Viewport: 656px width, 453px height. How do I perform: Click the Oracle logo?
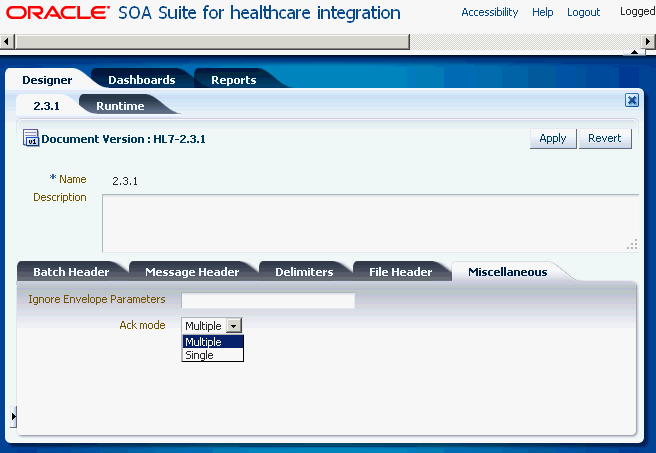point(58,13)
